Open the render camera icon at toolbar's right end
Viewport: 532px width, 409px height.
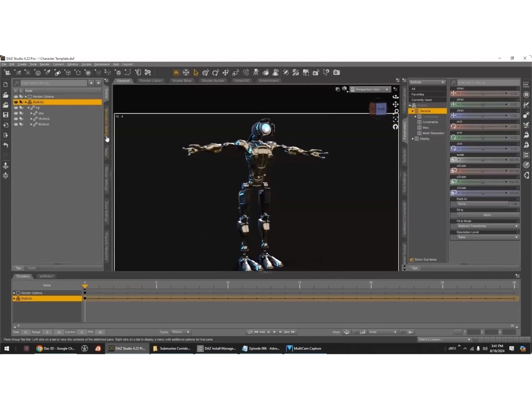[x=336, y=72]
